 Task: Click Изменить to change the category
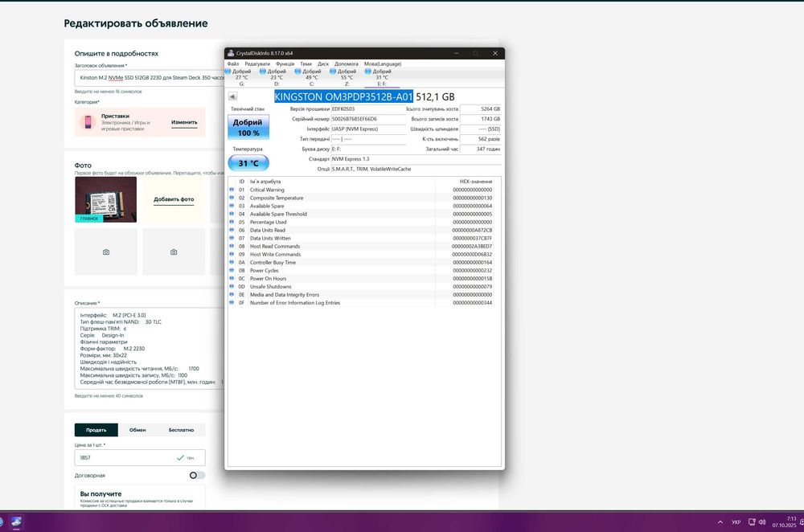coord(184,122)
